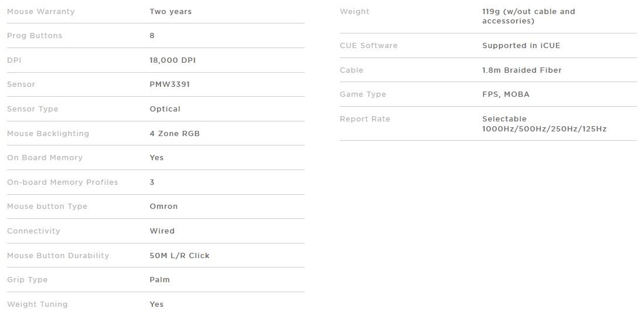Select the "50M L/R Click" durability value
This screenshot has height=318, width=644.
179,256
